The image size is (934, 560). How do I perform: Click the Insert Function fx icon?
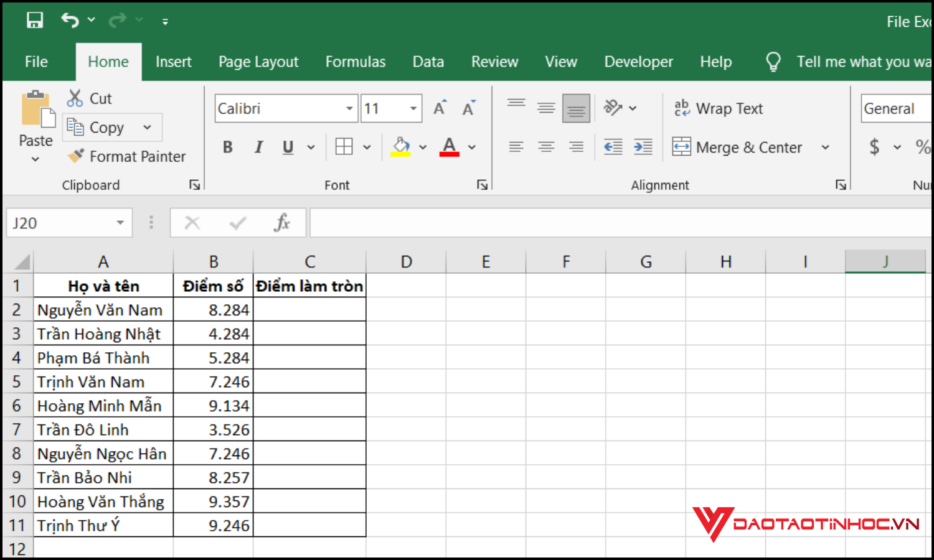(281, 223)
